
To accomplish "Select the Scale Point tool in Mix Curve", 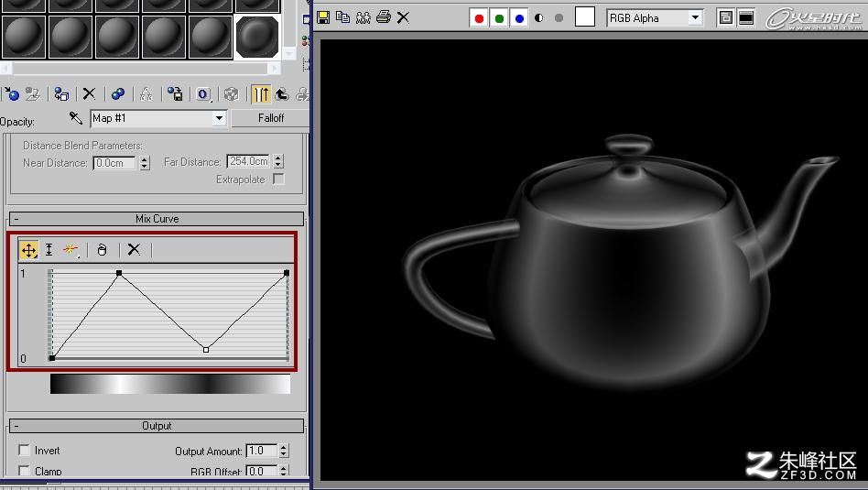I will click(x=49, y=250).
